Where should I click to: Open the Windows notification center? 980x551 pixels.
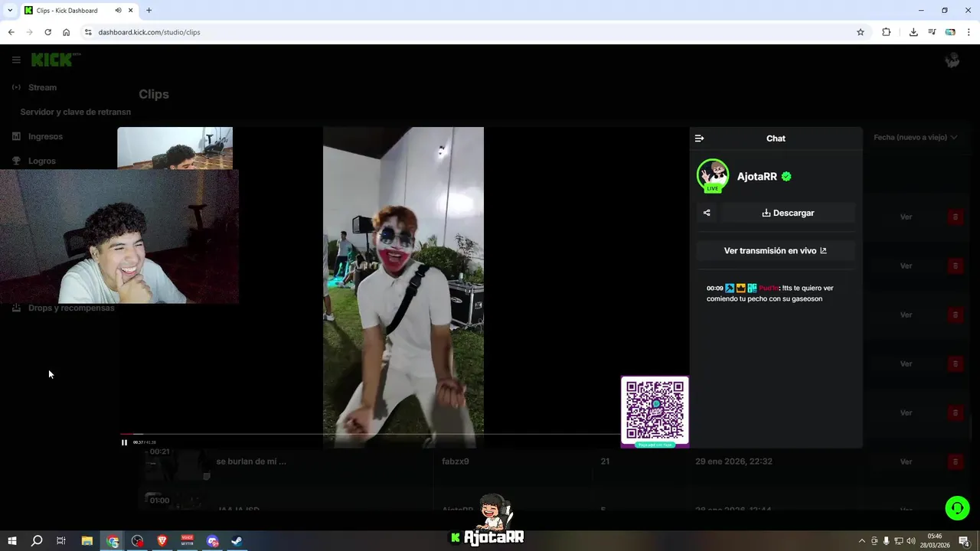click(x=965, y=541)
